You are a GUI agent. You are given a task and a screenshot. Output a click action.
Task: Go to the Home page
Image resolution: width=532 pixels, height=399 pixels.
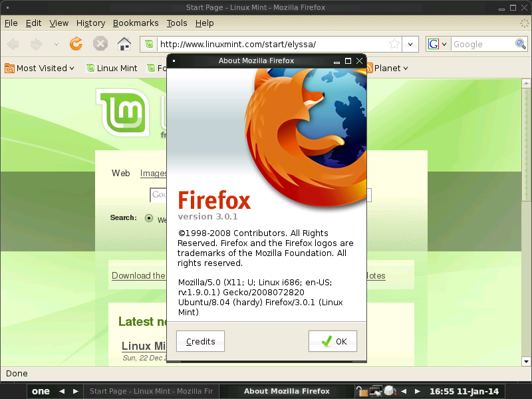(x=124, y=44)
